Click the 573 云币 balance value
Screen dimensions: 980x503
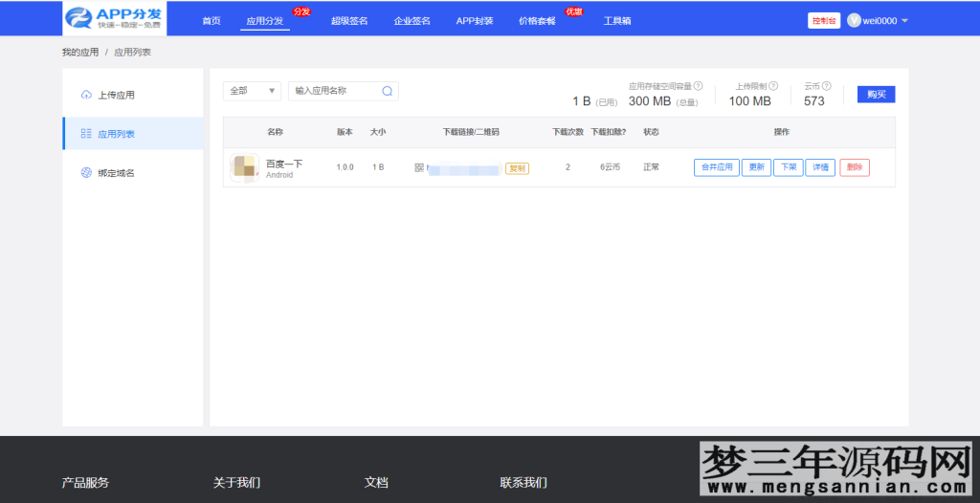pos(813,101)
